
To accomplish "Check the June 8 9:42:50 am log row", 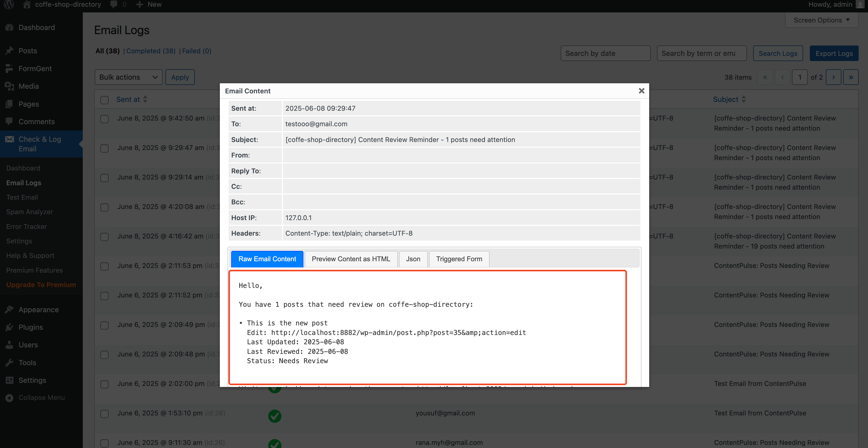I will (104, 119).
